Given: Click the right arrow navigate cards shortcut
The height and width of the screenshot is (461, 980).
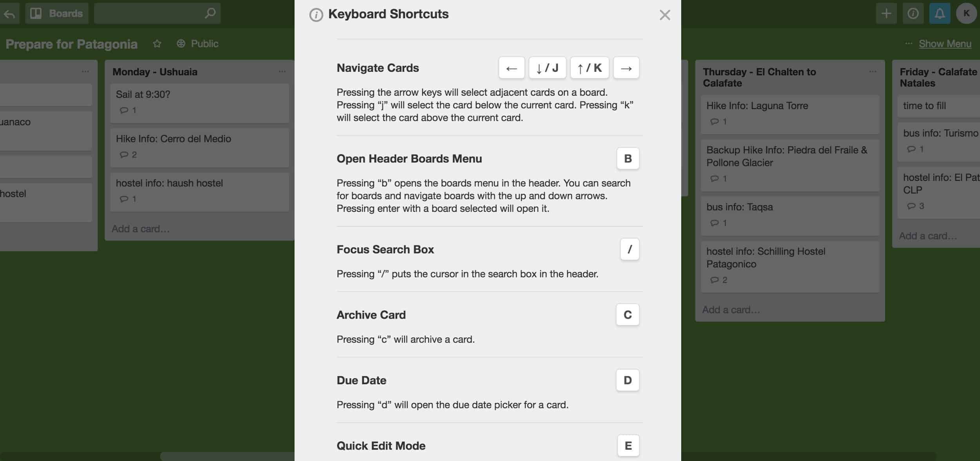Looking at the screenshot, I should point(627,67).
